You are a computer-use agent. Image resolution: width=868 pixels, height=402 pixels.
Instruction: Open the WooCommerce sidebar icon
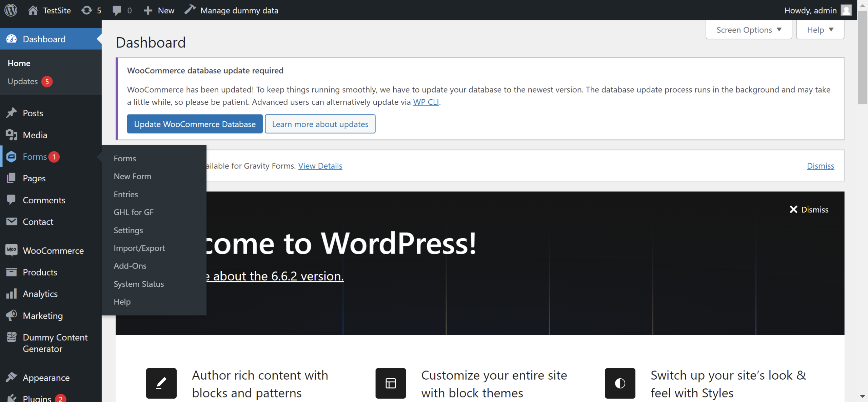[x=12, y=250]
